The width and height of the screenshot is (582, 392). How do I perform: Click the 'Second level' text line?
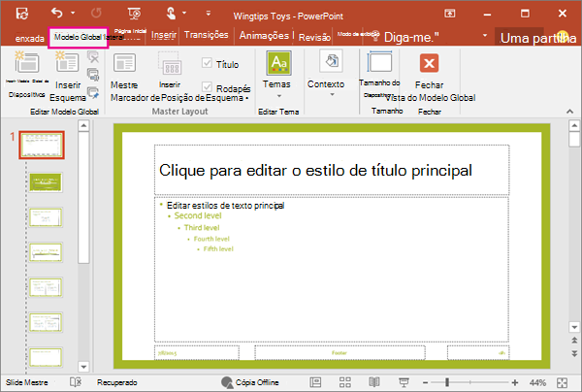click(198, 215)
